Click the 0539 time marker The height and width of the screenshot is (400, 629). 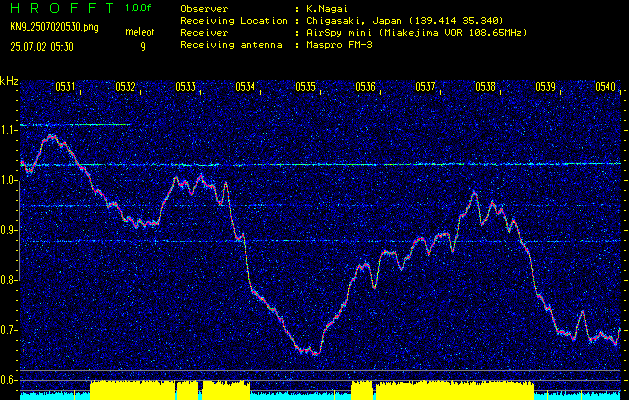pyautogui.click(x=545, y=86)
